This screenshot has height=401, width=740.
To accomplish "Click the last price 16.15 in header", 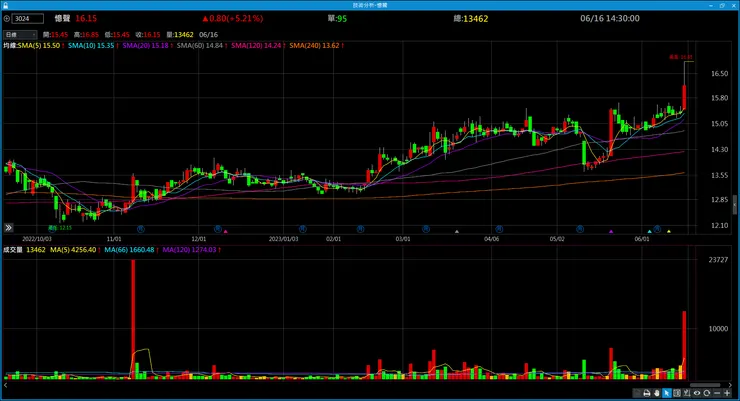I will pos(86,18).
